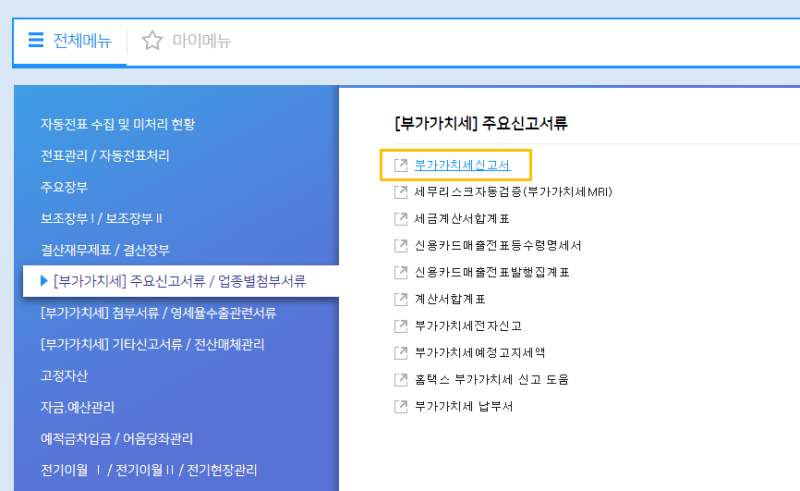Open the 부가가치세 납부서 link
Screen dimensions: 800x491
coord(463,406)
